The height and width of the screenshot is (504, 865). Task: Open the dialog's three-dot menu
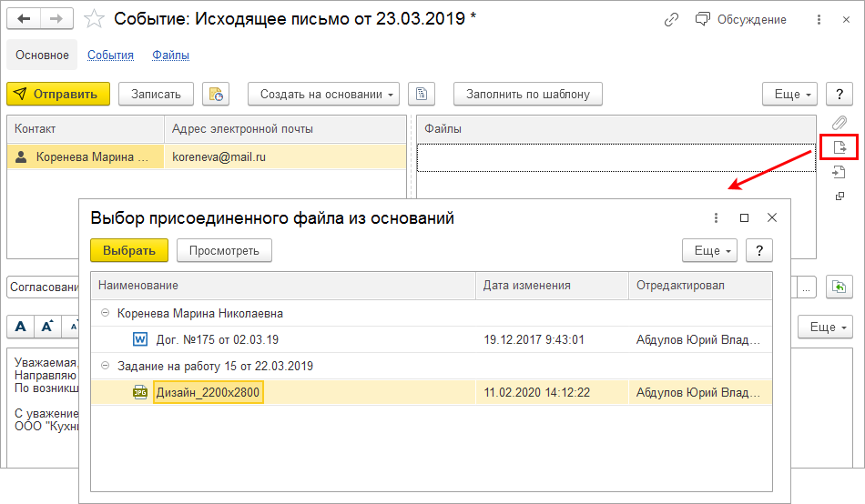[x=716, y=218]
